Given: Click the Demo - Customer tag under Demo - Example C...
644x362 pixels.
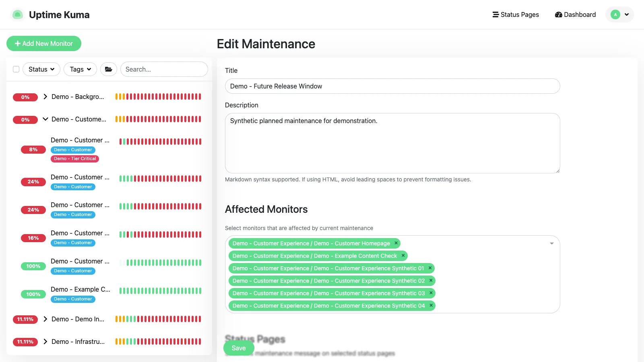Looking at the screenshot, I should coord(73,299).
